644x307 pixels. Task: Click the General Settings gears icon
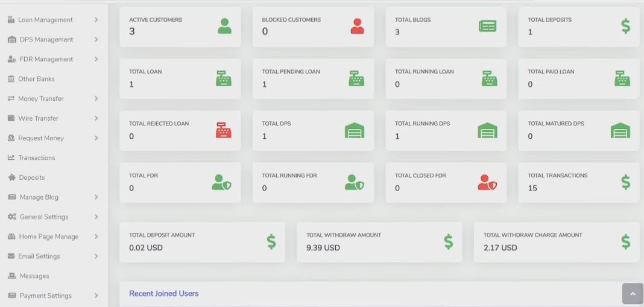pos(12,217)
